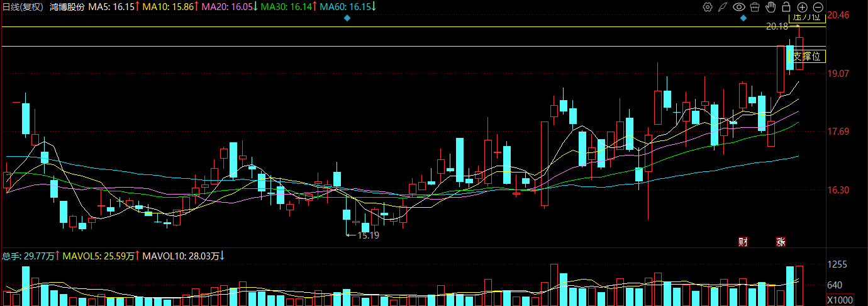Click the 20.46 price axis value
This screenshot has height=306, width=868.
pos(840,15)
